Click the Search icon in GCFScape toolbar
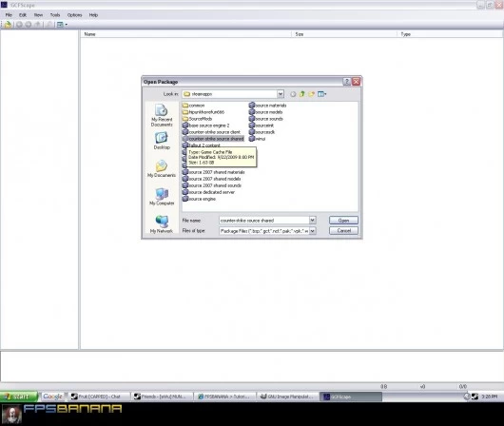Viewport: 504px width, 426px height. [x=48, y=25]
